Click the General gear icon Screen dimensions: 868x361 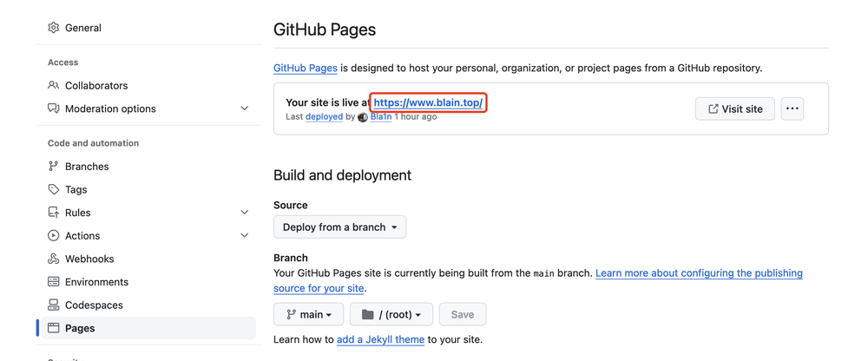click(x=53, y=28)
